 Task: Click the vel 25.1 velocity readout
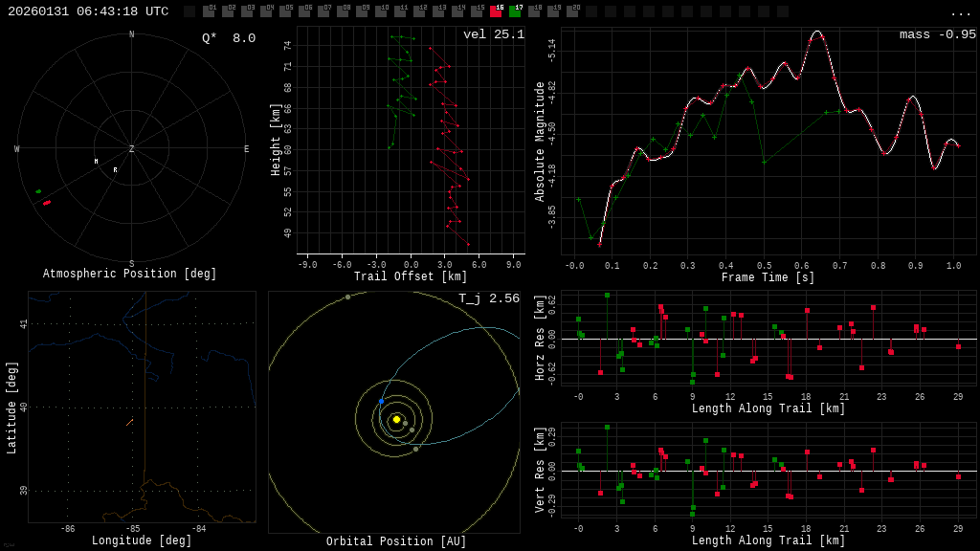pos(494,34)
